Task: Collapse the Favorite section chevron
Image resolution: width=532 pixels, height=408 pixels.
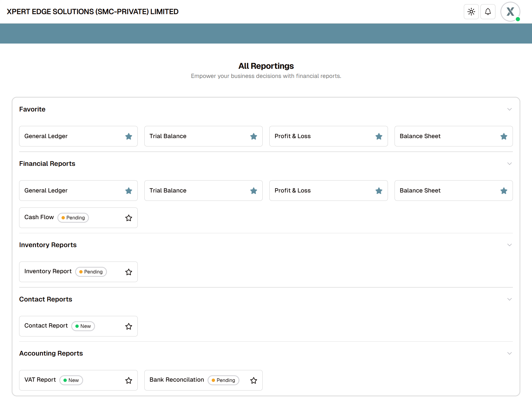Action: coord(509,109)
